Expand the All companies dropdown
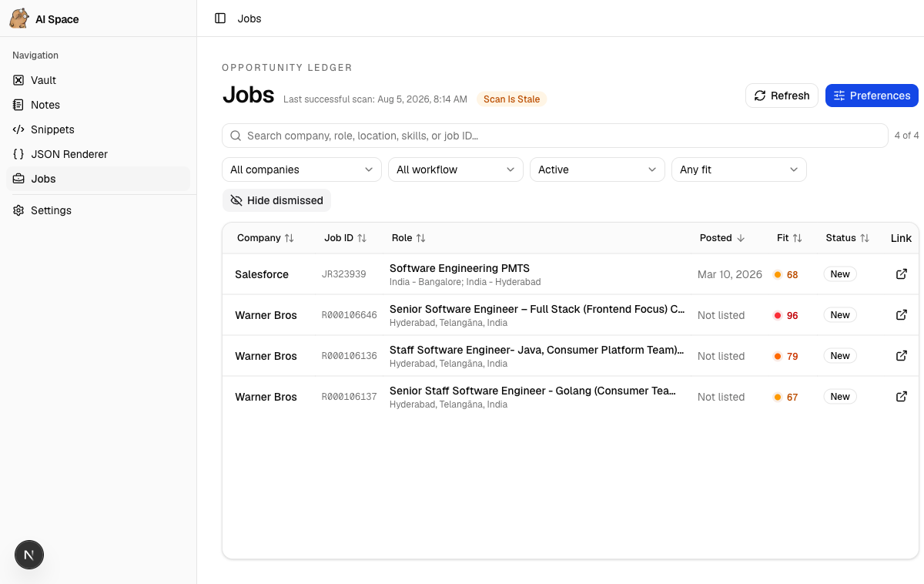924x584 pixels. pyautogui.click(x=302, y=169)
